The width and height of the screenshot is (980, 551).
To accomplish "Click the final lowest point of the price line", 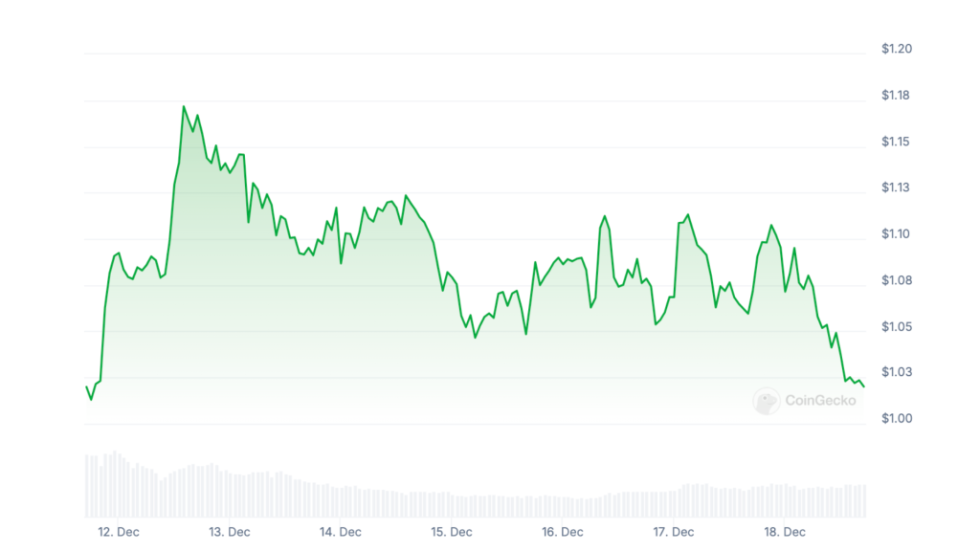I will coord(864,386).
